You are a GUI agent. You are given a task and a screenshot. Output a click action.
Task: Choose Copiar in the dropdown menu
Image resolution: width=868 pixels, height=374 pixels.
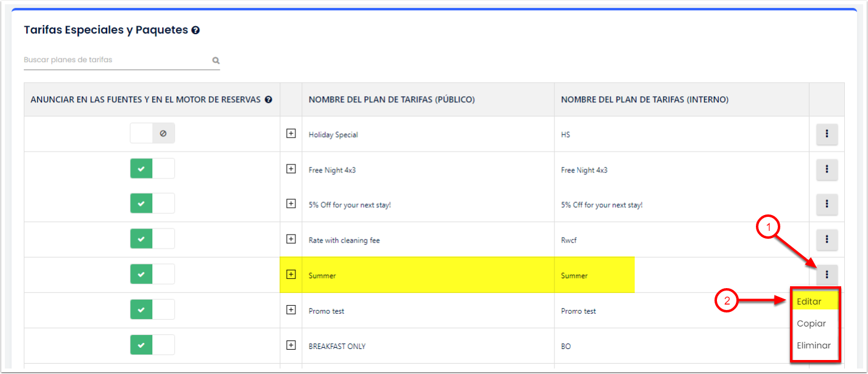click(811, 323)
